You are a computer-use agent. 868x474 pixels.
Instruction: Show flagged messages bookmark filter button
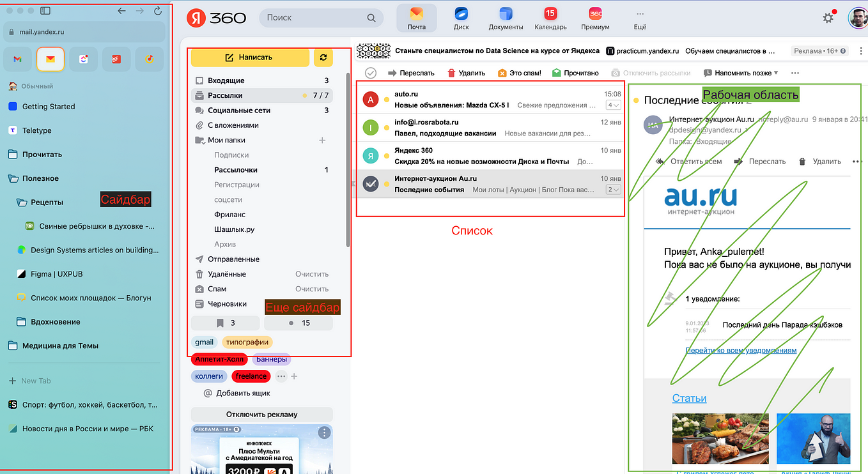click(226, 323)
